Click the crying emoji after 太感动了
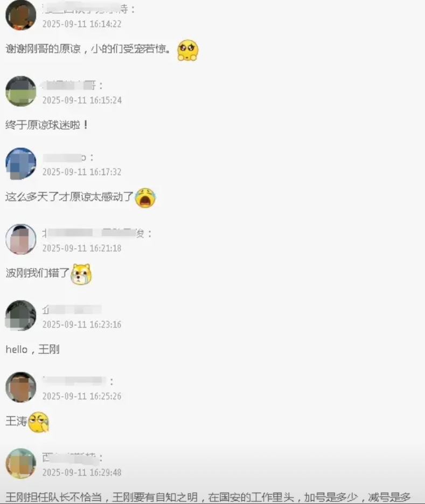425x504 pixels. (x=145, y=198)
